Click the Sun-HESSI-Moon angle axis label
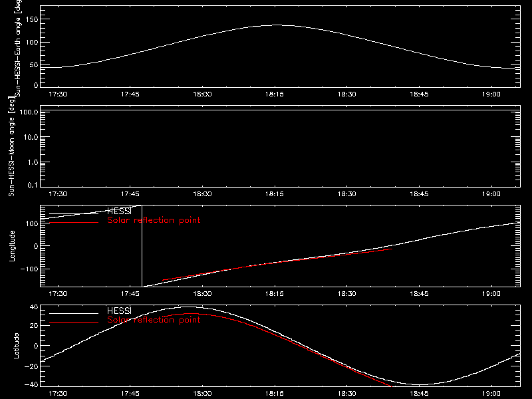This screenshot has height=399, width=532. point(11,146)
